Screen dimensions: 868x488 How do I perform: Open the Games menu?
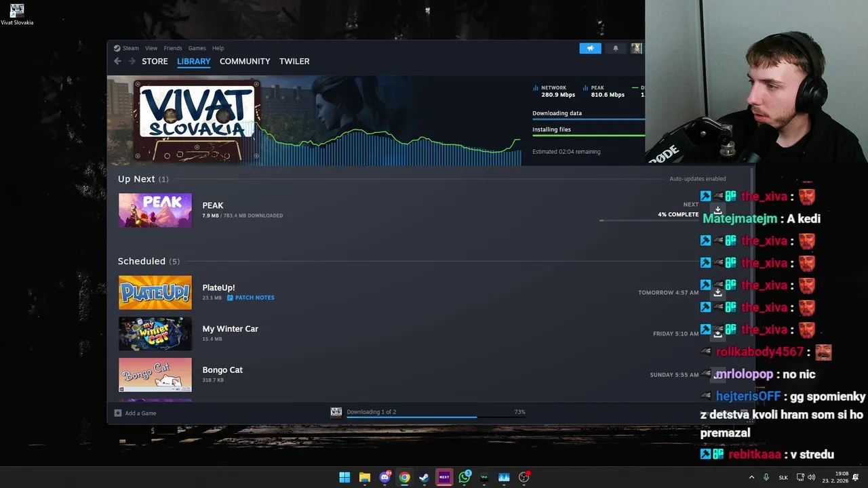[x=197, y=48]
